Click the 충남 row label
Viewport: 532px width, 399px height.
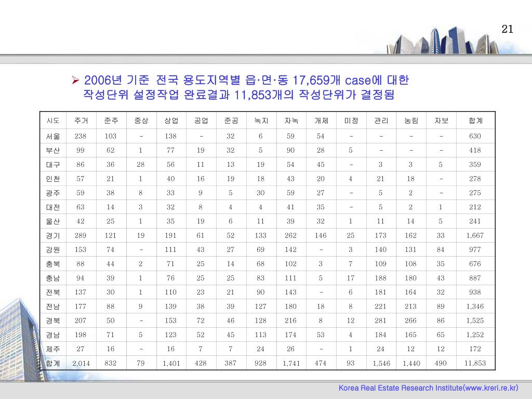click(53, 278)
